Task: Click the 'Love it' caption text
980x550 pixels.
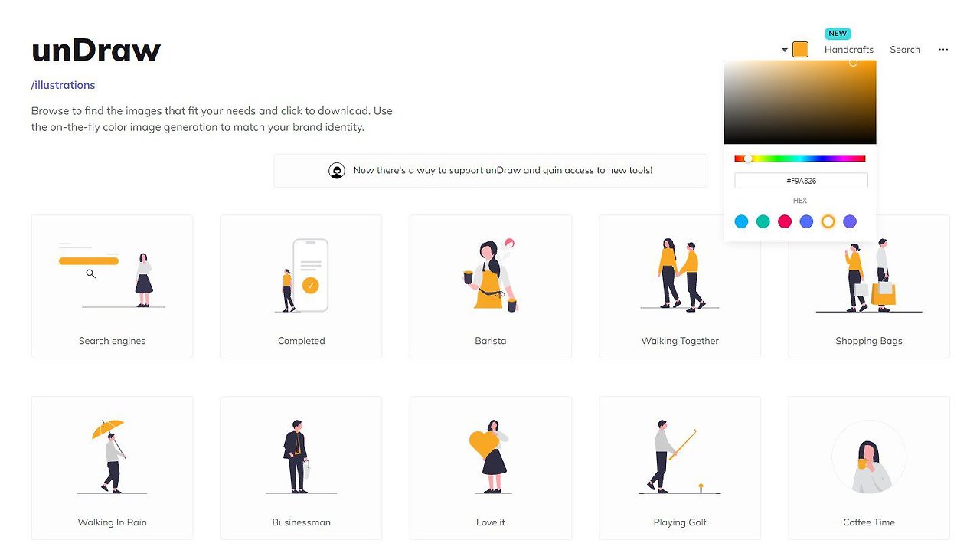Action: pyautogui.click(x=491, y=522)
